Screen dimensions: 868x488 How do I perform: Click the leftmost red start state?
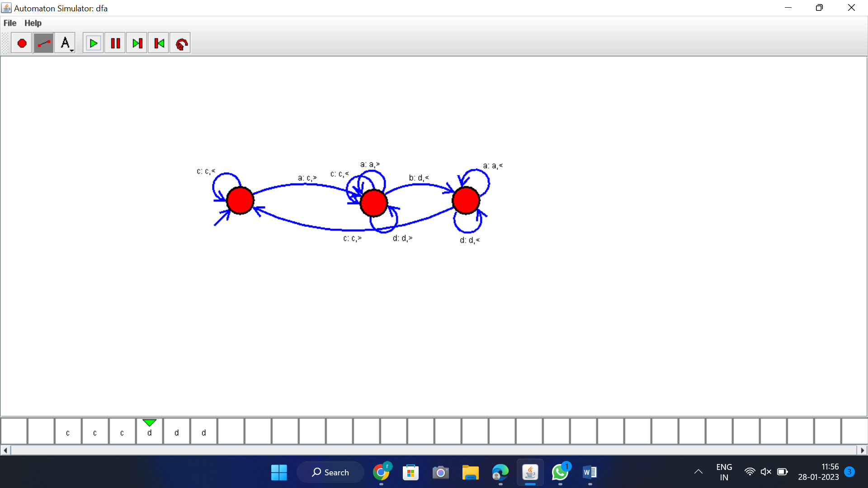(x=240, y=201)
